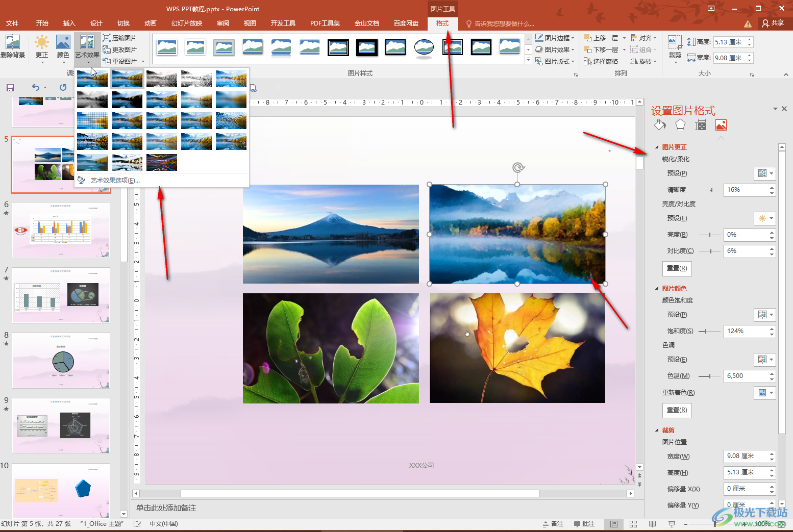Open the Reset Picture dropdown arrow

pyautogui.click(x=143, y=61)
